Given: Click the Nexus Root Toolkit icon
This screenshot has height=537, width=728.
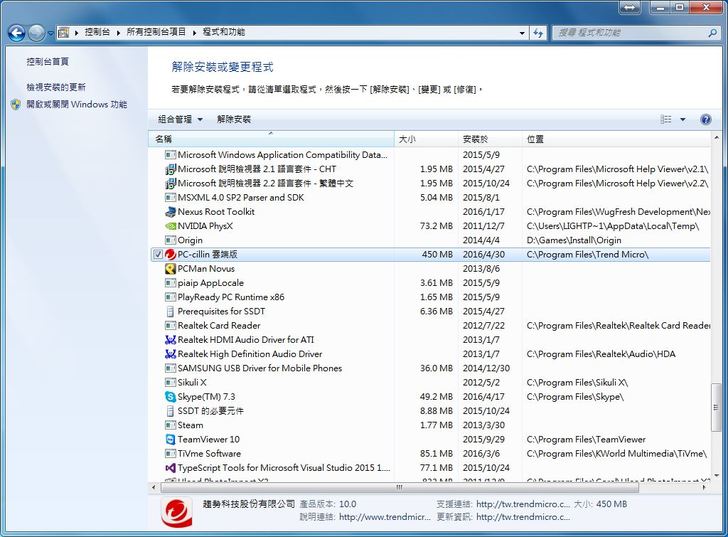Looking at the screenshot, I should (x=170, y=212).
